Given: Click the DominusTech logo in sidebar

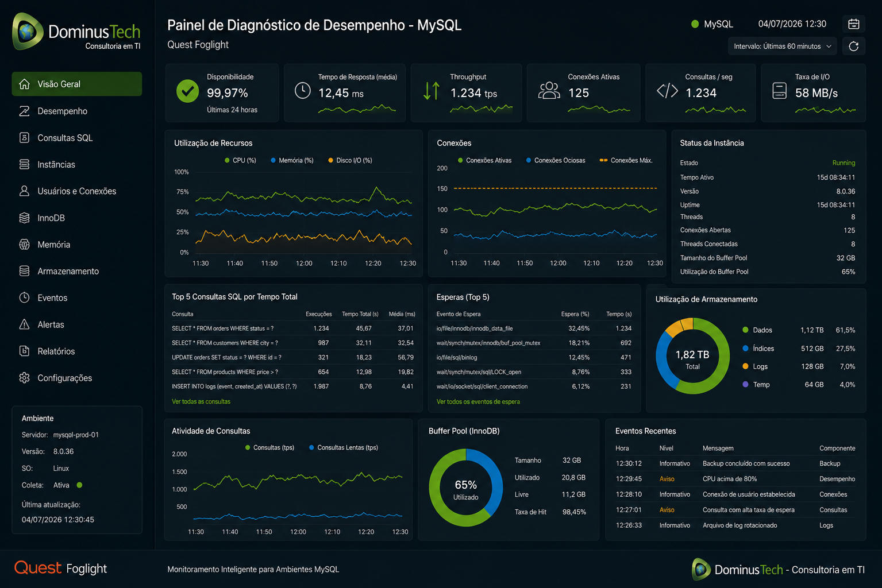Looking at the screenshot, I should pos(76,32).
